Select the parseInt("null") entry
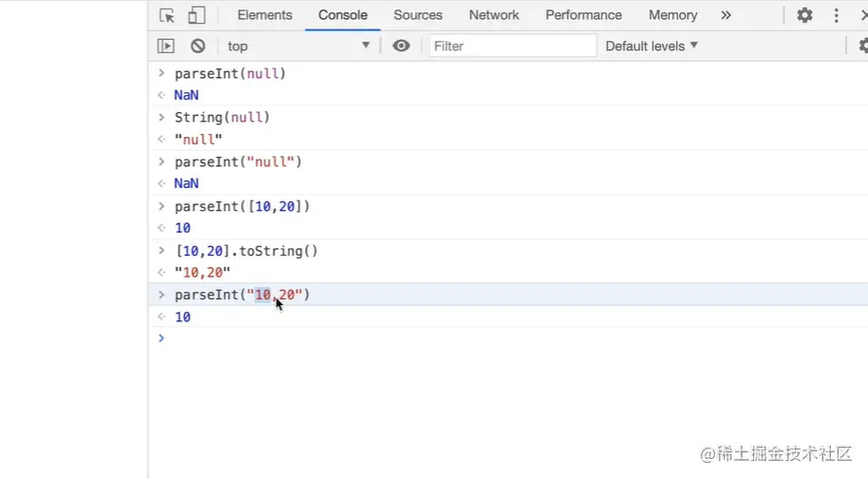 [238, 162]
